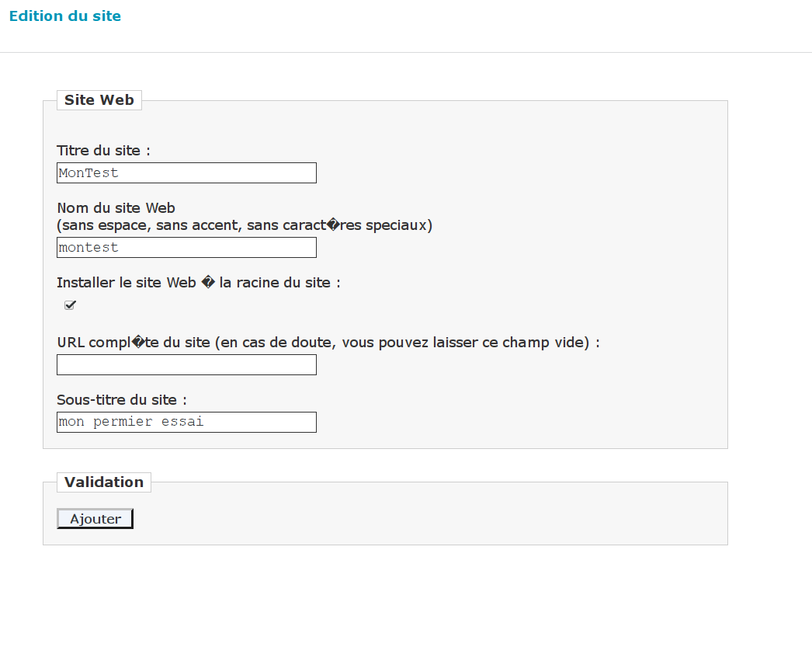
Task: Click the Nom du site Web input containing montest
Action: [x=186, y=247]
